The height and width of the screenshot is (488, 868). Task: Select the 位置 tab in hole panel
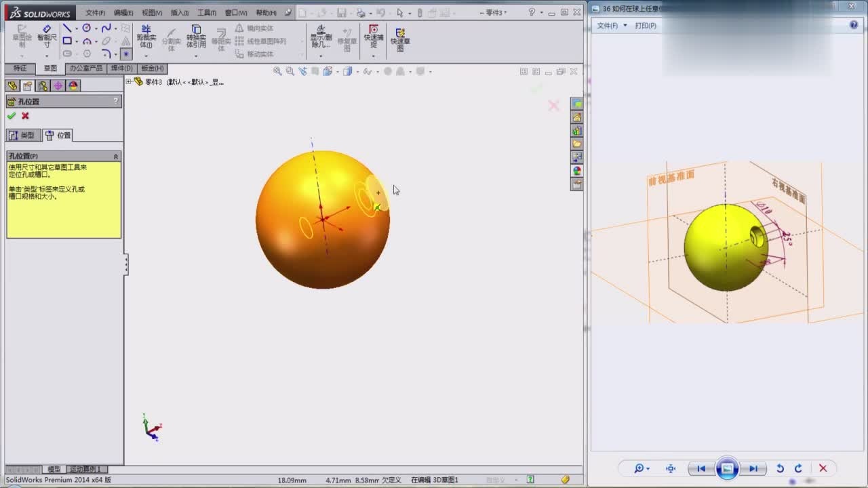pyautogui.click(x=58, y=135)
